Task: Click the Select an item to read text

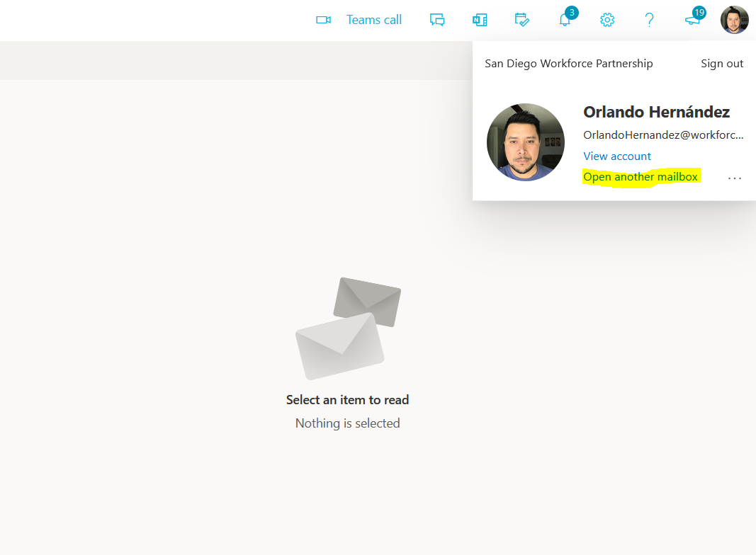Action: (347, 400)
